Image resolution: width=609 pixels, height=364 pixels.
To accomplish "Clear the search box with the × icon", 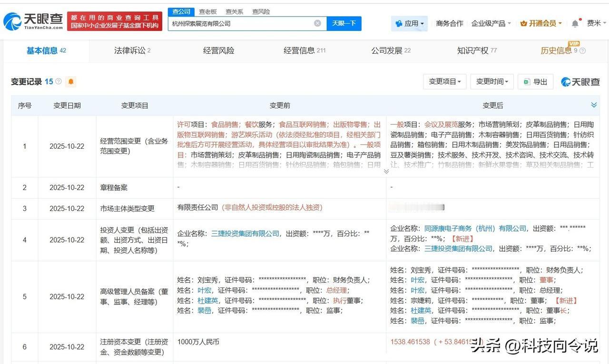I will tap(317, 23).
